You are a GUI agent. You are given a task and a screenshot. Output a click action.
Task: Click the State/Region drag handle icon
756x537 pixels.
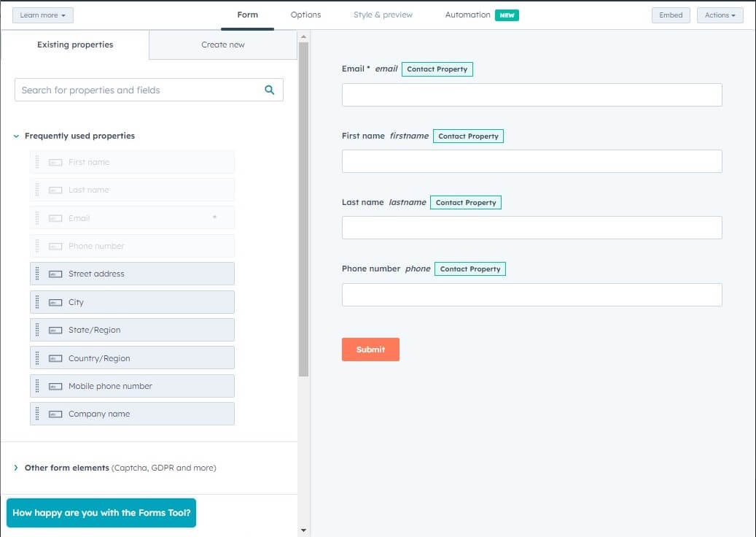coord(37,330)
